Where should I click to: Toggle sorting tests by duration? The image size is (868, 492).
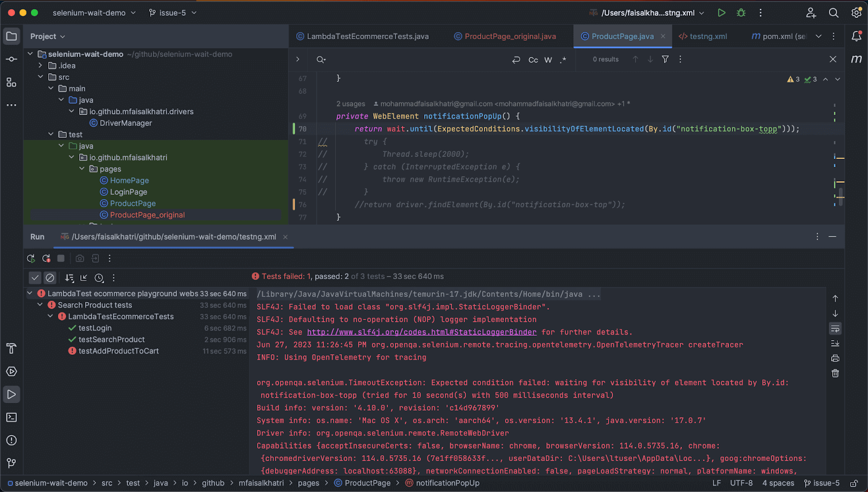99,278
